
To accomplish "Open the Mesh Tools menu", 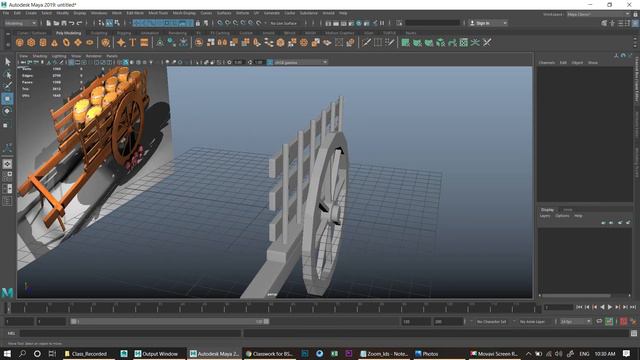I will [x=158, y=13].
